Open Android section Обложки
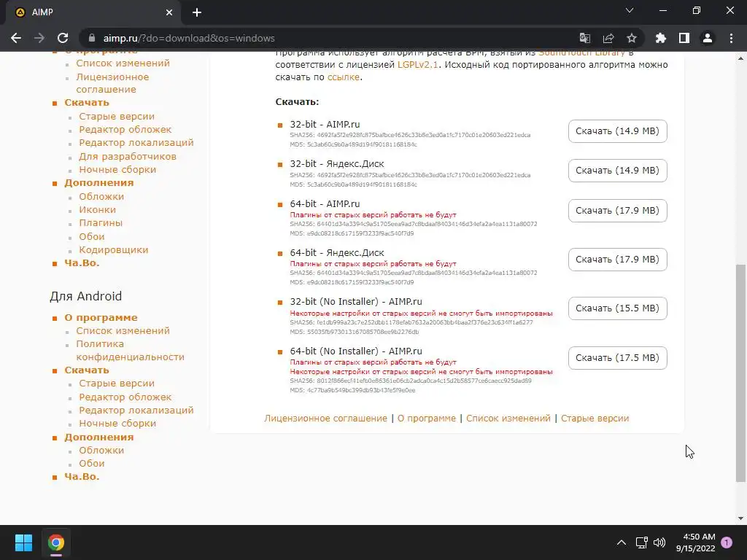 pyautogui.click(x=101, y=450)
